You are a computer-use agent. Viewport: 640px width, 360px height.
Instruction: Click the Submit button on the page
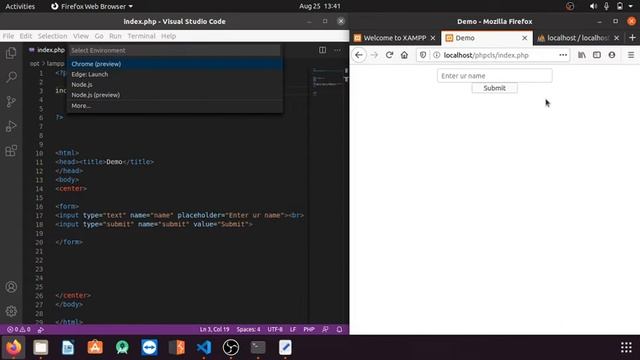click(x=494, y=88)
